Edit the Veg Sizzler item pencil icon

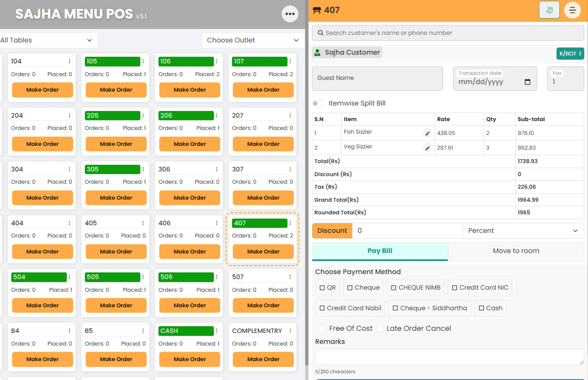coord(427,148)
